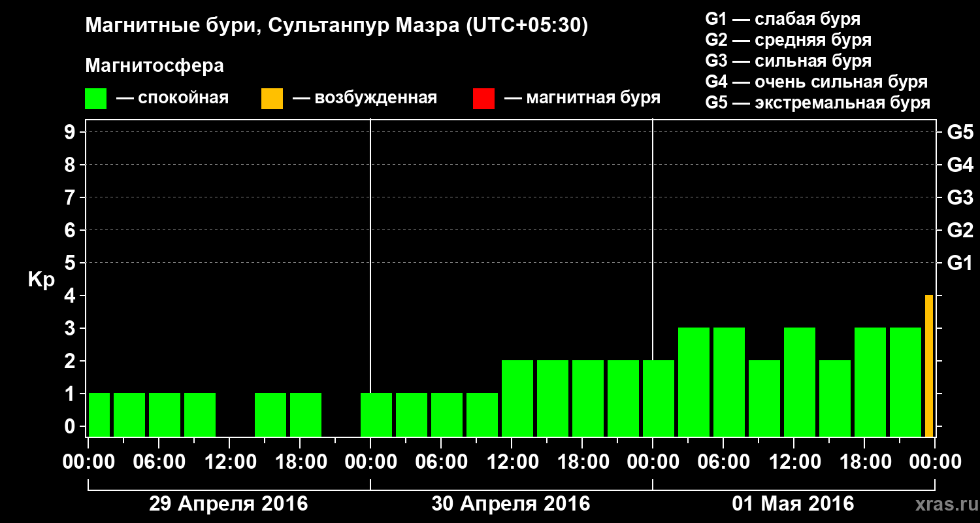Click the G1 right axis label

pos(960,263)
